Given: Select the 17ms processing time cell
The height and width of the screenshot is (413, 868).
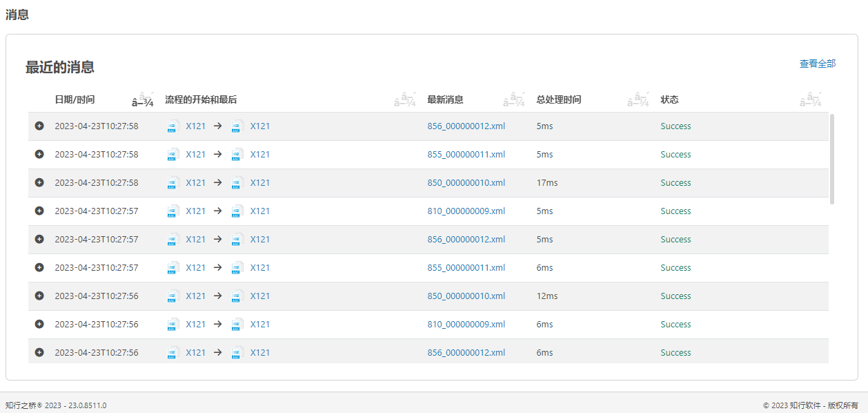Looking at the screenshot, I should pyautogui.click(x=547, y=183).
